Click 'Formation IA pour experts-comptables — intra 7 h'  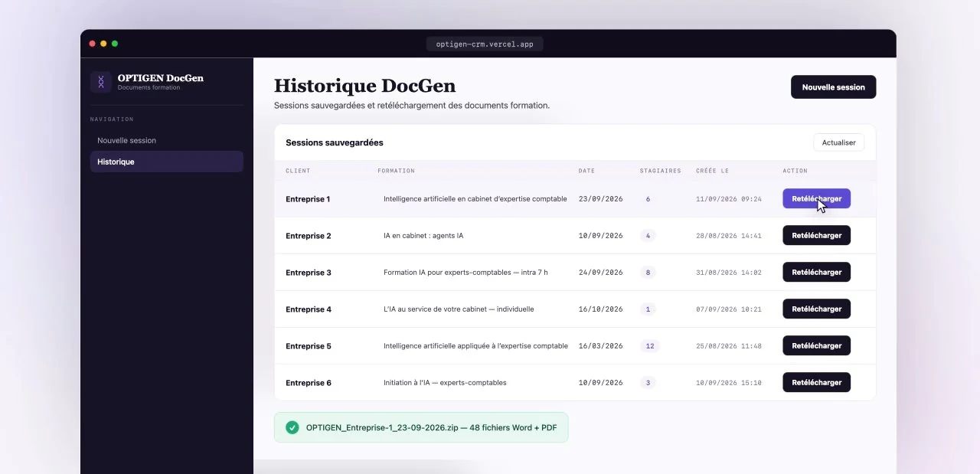(x=465, y=273)
